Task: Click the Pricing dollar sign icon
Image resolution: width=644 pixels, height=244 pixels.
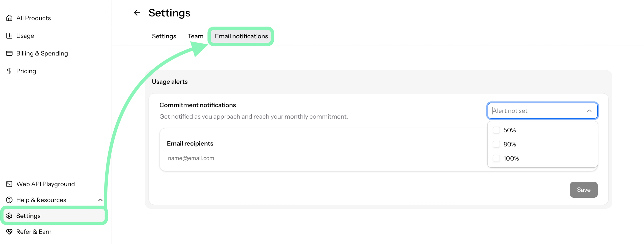Action: 9,71
